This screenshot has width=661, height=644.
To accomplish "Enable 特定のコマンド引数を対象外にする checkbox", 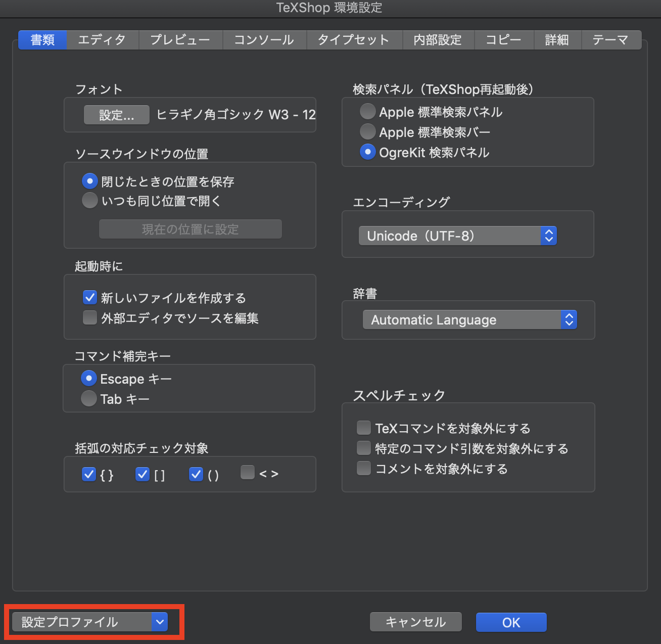I will pyautogui.click(x=364, y=448).
